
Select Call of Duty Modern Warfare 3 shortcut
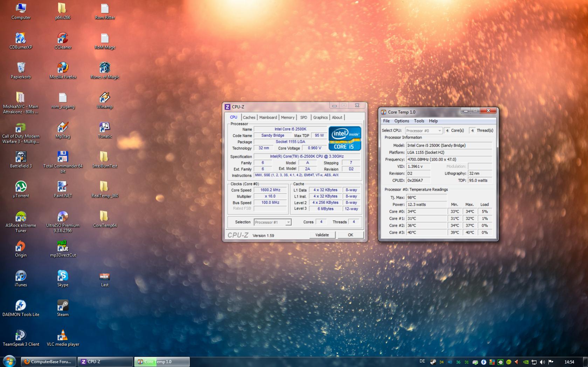coord(21,133)
